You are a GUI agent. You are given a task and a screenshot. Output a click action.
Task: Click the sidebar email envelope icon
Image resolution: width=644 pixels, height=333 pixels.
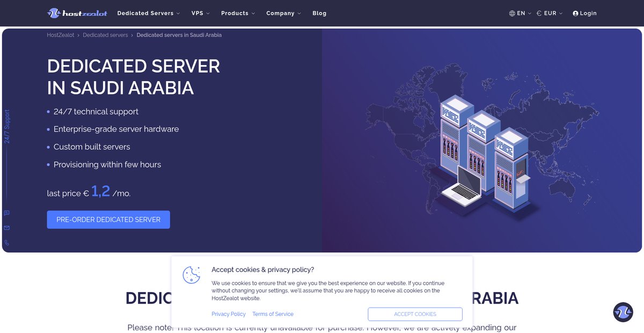[x=7, y=228]
